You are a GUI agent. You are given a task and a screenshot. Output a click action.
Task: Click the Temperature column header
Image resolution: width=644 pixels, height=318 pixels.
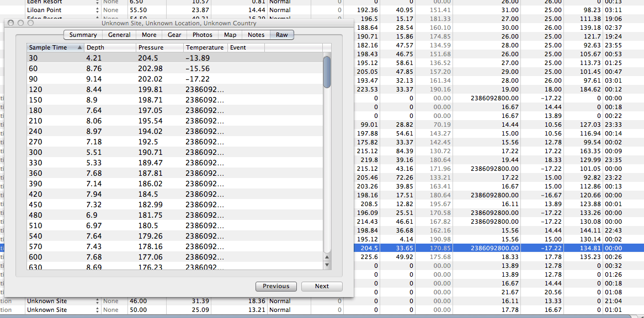(205, 47)
